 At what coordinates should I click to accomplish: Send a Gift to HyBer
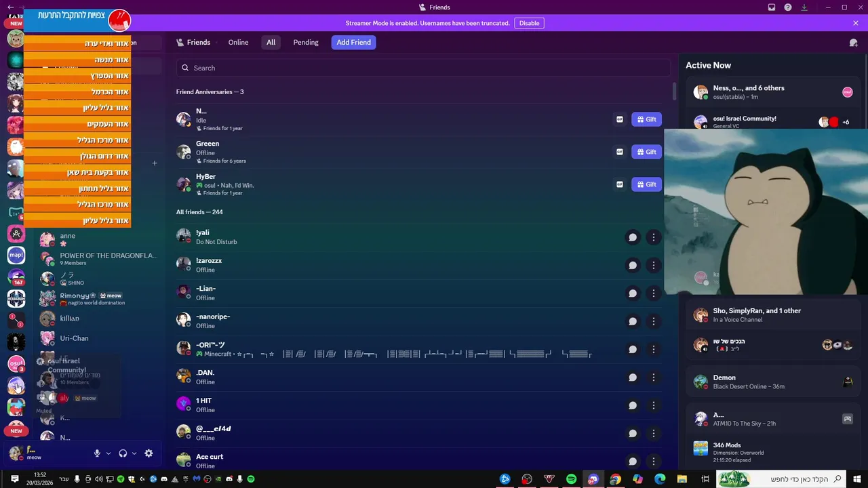pyautogui.click(x=646, y=184)
